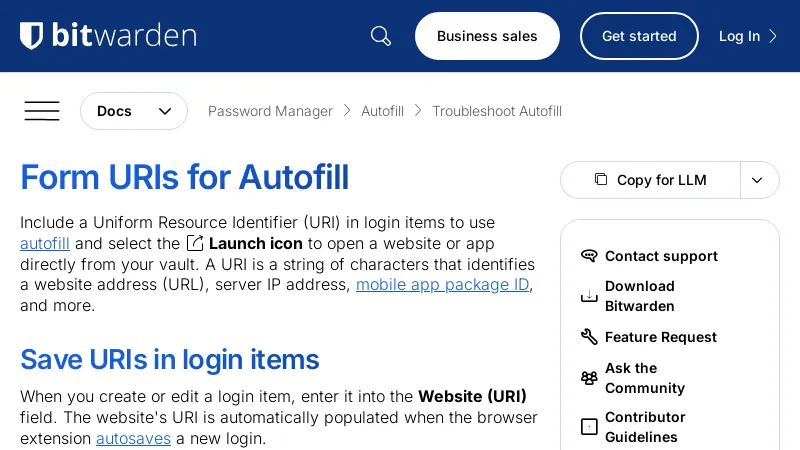Open the Log In menu chevron
The image size is (800, 450).
coord(772,36)
